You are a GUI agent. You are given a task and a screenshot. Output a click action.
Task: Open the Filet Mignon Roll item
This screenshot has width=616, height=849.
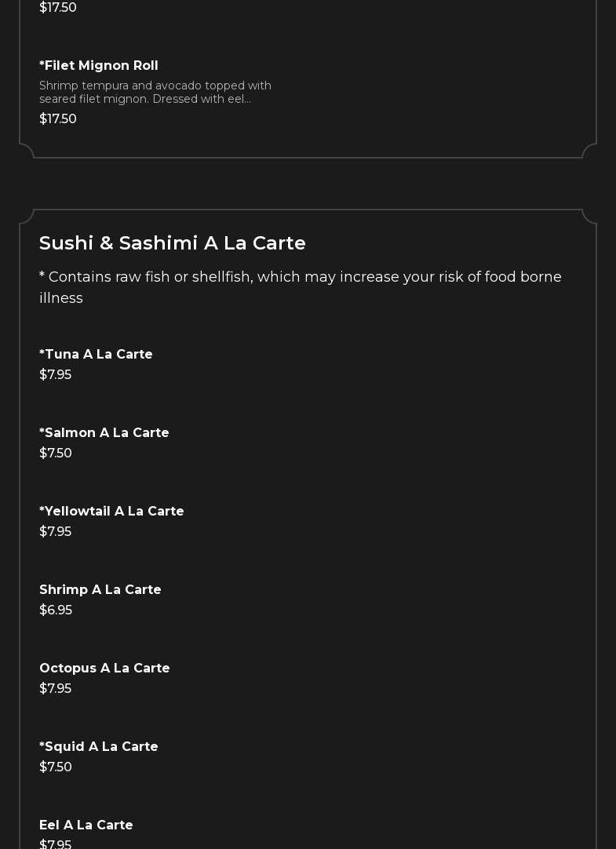[x=99, y=66]
